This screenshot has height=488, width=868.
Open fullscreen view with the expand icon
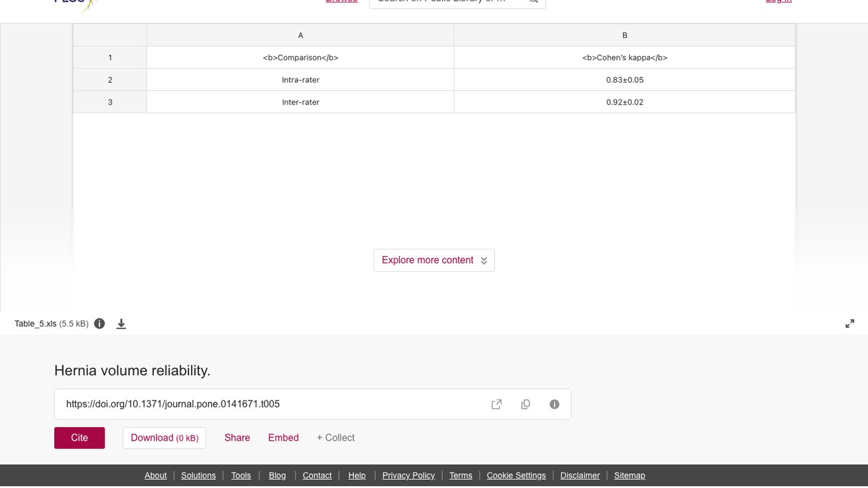pos(850,323)
